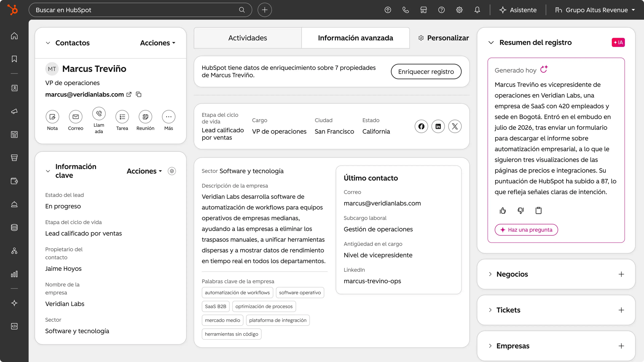Regenerate summary next to Generado hoy
Screen dimensions: 644x362
point(544,69)
